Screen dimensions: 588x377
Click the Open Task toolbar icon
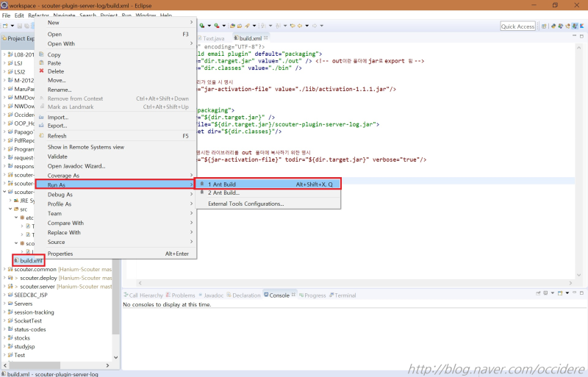pyautogui.click(x=240, y=26)
